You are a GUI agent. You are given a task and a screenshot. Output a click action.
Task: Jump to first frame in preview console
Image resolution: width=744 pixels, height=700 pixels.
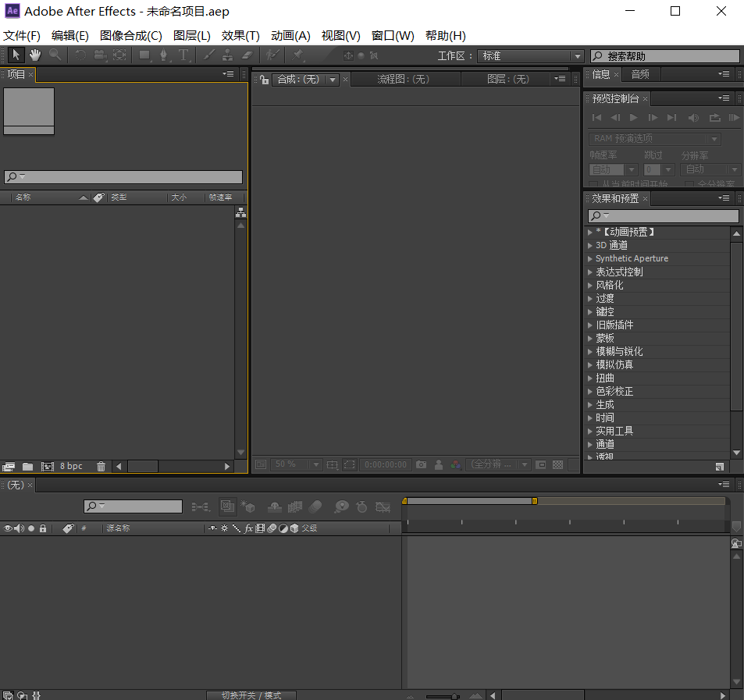597,118
